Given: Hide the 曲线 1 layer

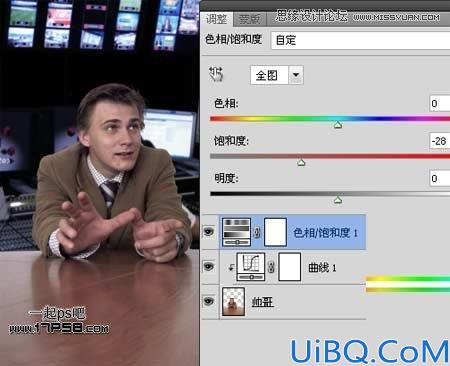Looking at the screenshot, I should coord(209,266).
